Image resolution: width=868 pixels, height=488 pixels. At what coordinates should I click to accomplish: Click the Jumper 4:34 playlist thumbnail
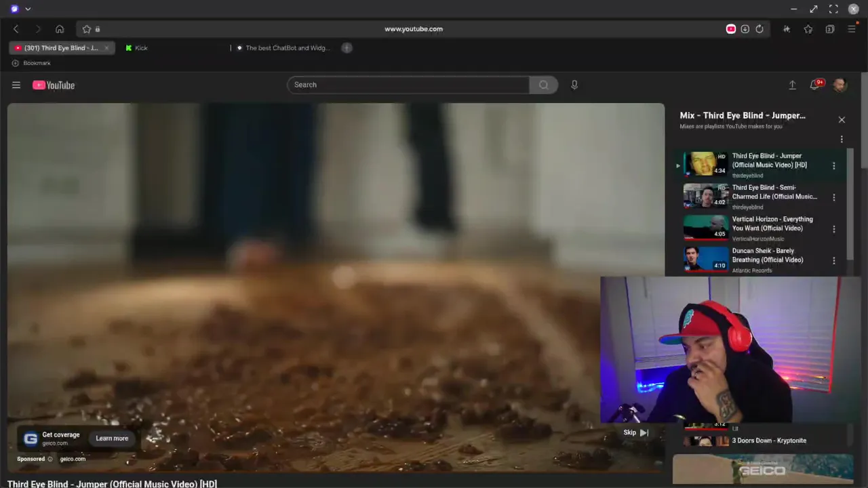705,164
